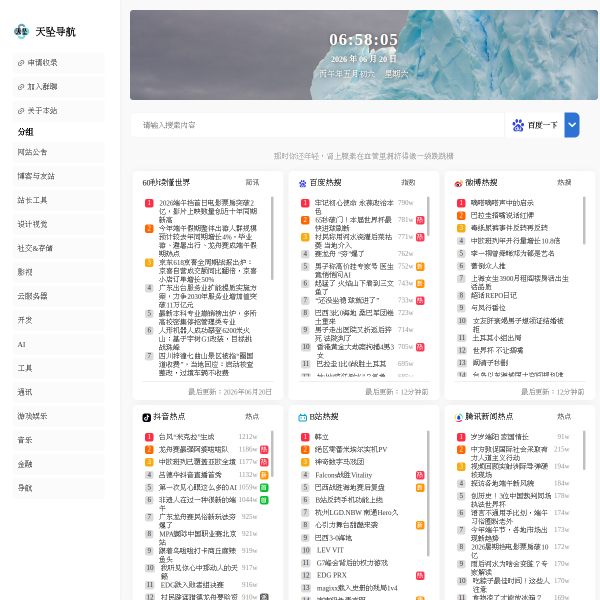
Task: Click the Douyin icon on 抖音热点 card
Action: point(147,417)
